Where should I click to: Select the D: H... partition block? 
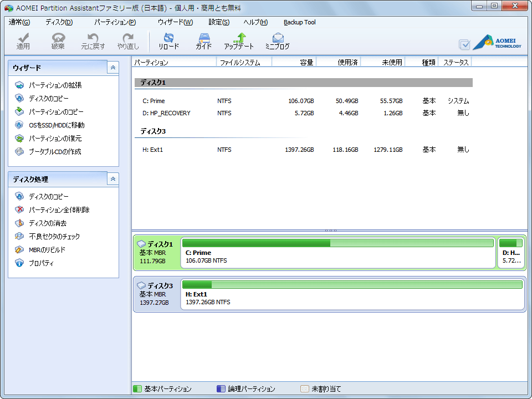[511, 253]
